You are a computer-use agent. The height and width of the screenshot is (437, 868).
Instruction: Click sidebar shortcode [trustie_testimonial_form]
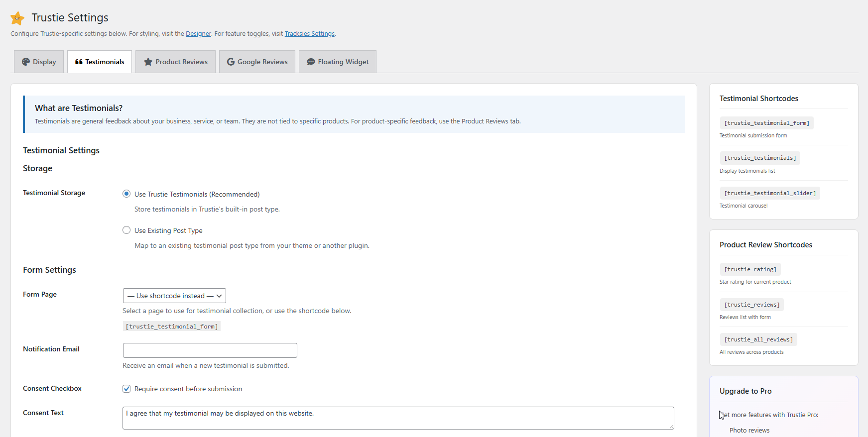766,123
